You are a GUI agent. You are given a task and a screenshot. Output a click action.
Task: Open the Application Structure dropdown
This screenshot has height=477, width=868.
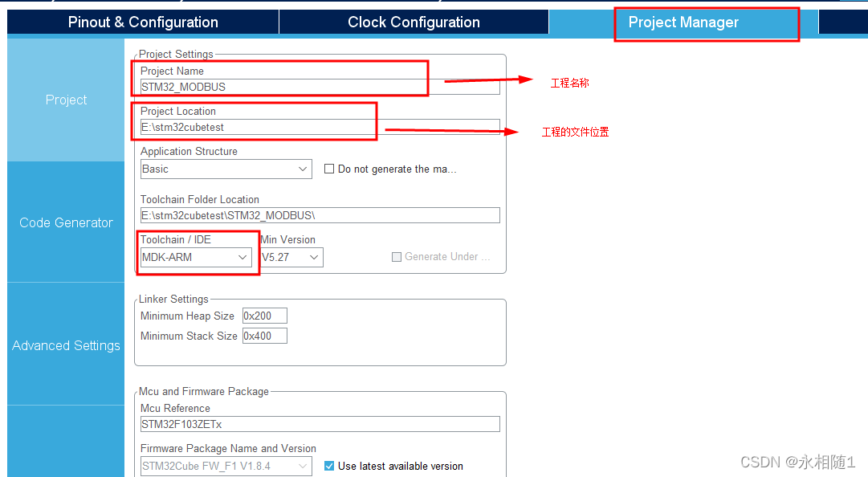click(226, 169)
